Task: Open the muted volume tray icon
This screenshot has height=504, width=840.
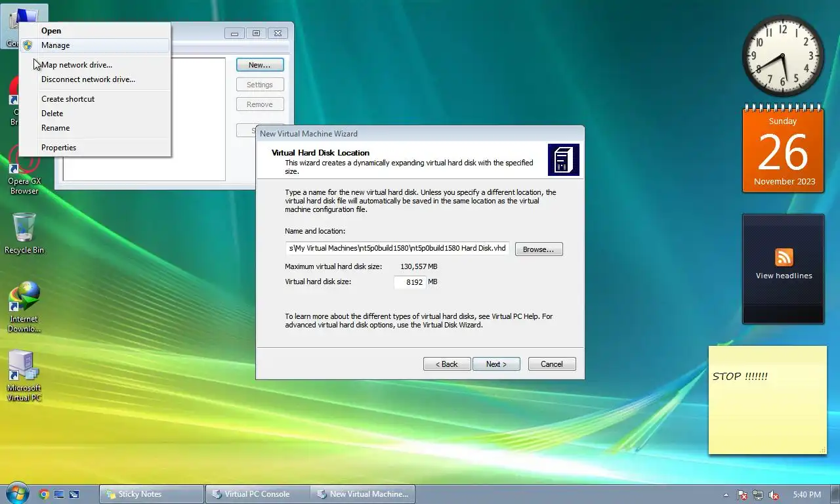Action: (x=774, y=495)
